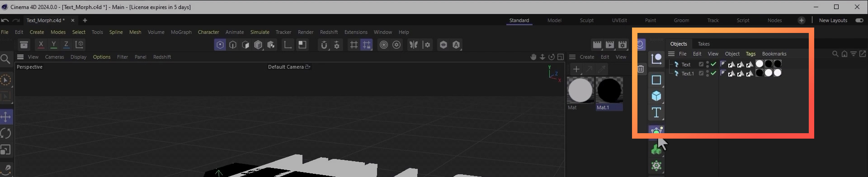Viewport: 868px width, 177px height.
Task: Click Render to Picture Viewer icon
Action: pos(610,45)
